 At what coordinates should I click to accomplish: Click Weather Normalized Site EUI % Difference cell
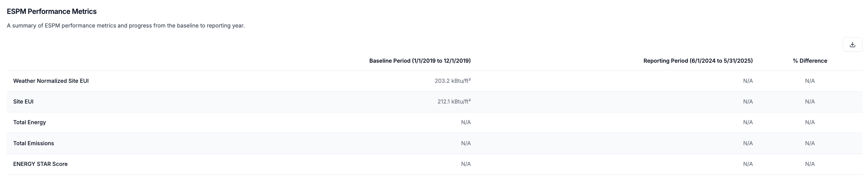pos(810,81)
